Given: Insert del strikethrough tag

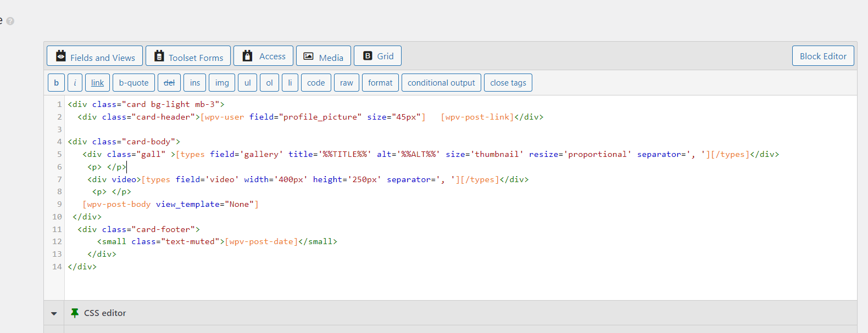Looking at the screenshot, I should click(169, 83).
